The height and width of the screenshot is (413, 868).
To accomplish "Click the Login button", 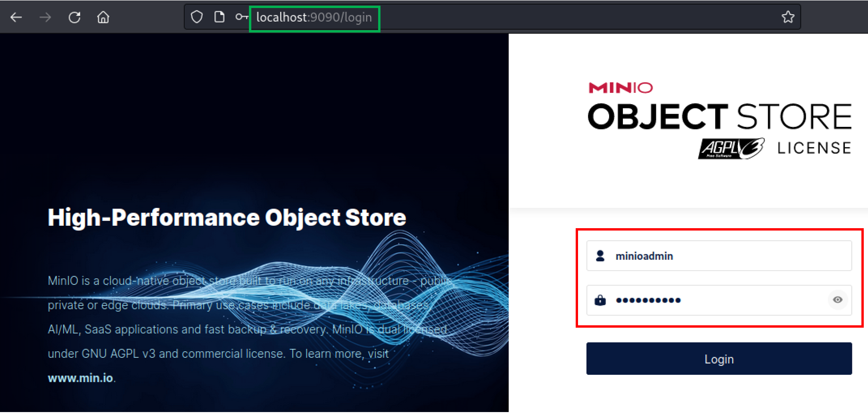I will click(x=719, y=359).
